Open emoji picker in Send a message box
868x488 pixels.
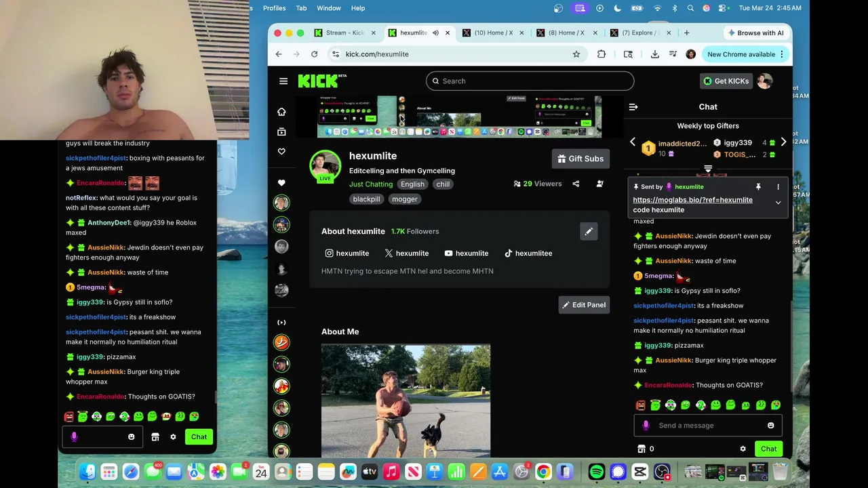(770, 426)
